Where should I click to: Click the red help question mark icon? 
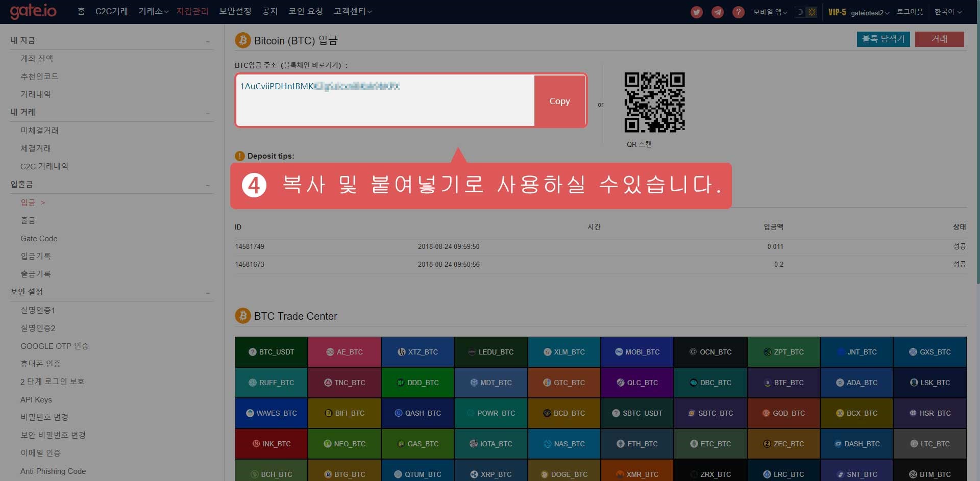click(x=738, y=12)
